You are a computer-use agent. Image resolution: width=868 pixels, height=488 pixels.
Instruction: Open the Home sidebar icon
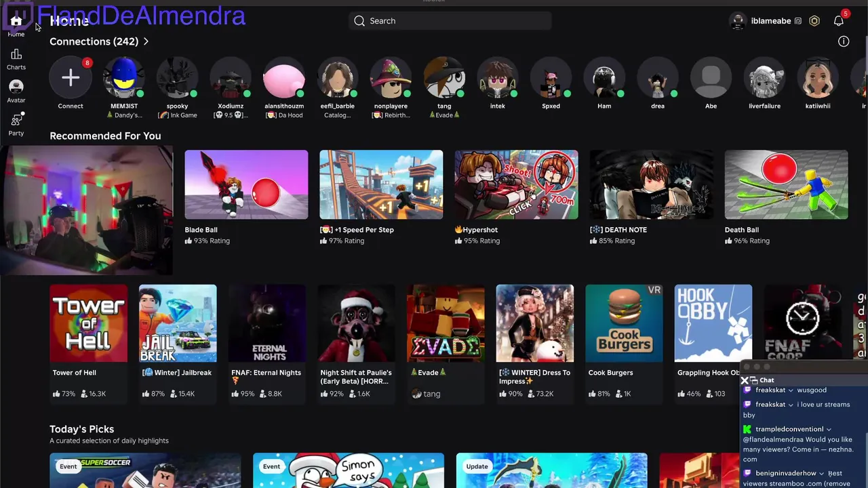tap(16, 22)
